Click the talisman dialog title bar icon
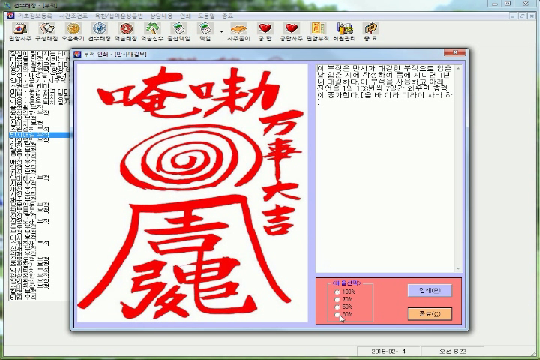This screenshot has height=360, width=540. click(77, 54)
